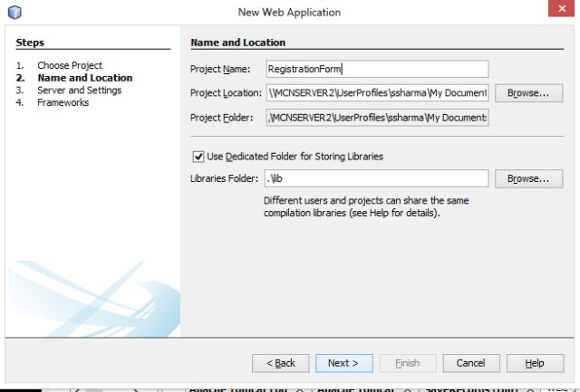Viewport: 580px width, 392px height.
Task: Click the disabled Finish button
Action: (408, 363)
